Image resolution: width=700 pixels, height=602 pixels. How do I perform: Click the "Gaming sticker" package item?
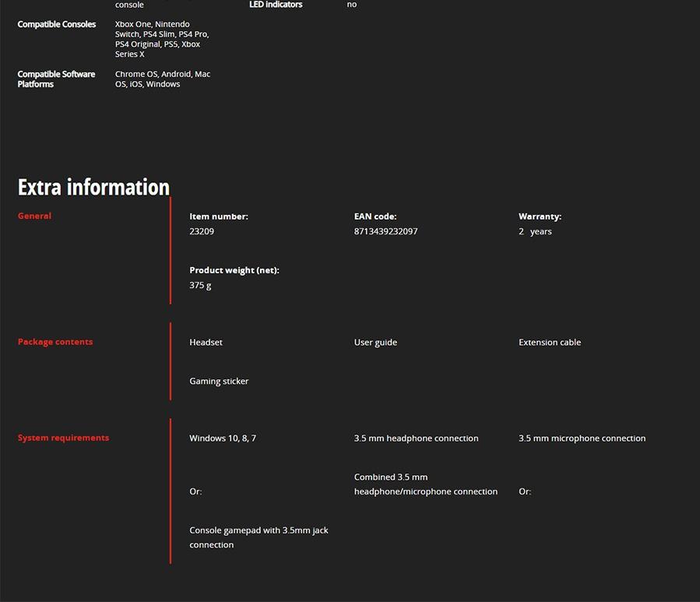click(219, 382)
